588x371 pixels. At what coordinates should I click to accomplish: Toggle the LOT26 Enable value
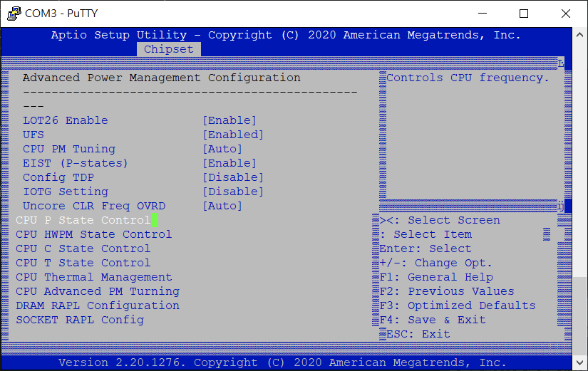click(229, 120)
